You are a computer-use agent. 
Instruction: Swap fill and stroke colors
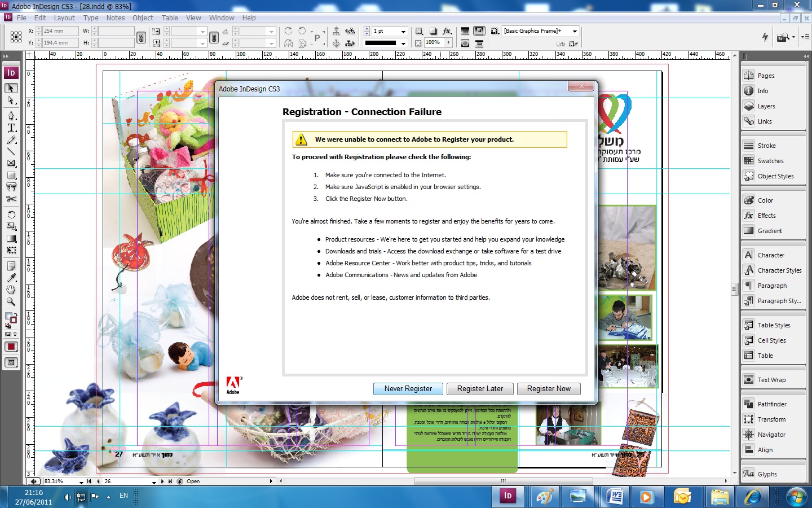[x=15, y=314]
